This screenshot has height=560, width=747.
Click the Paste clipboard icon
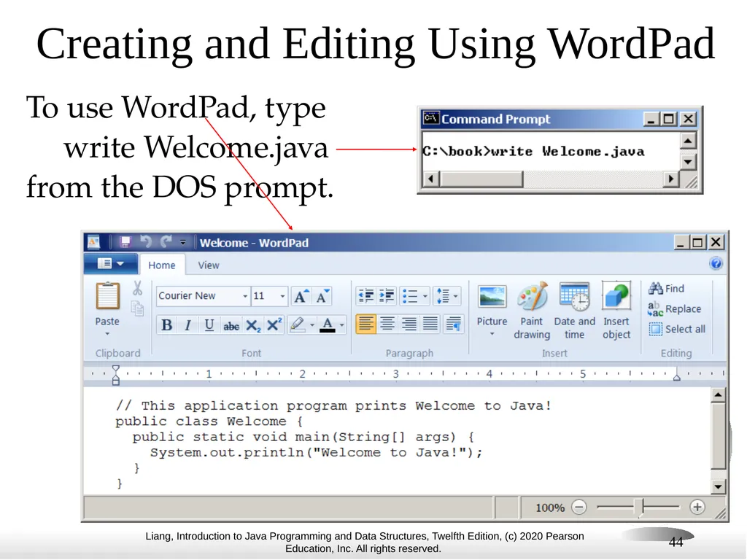107,296
